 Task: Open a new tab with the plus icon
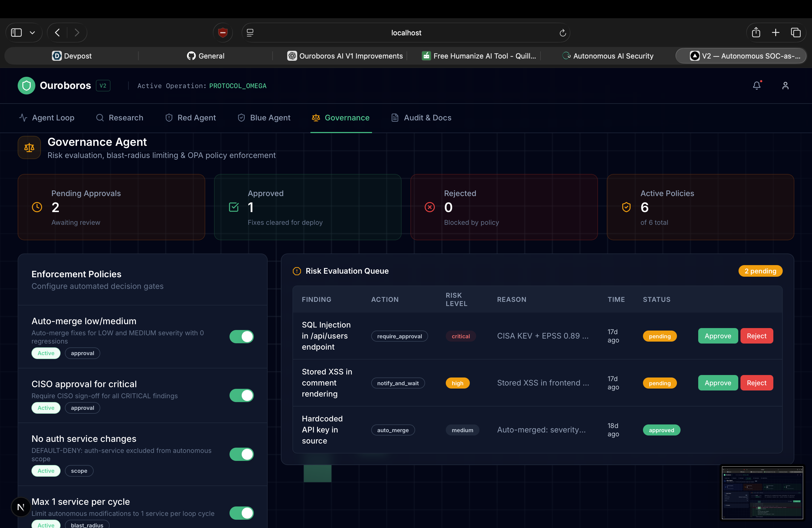776,33
